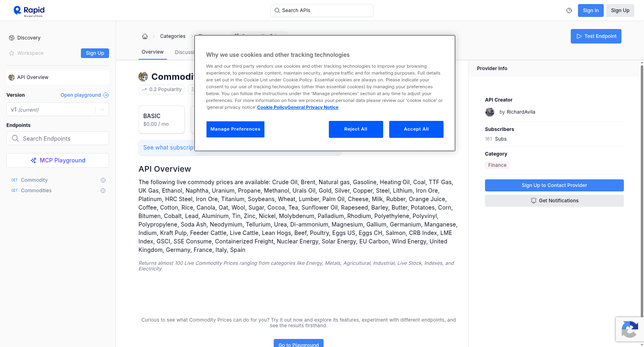Screen dimensions: 644x347
Task: Click the home breadcrumb icon
Action: tap(145, 36)
